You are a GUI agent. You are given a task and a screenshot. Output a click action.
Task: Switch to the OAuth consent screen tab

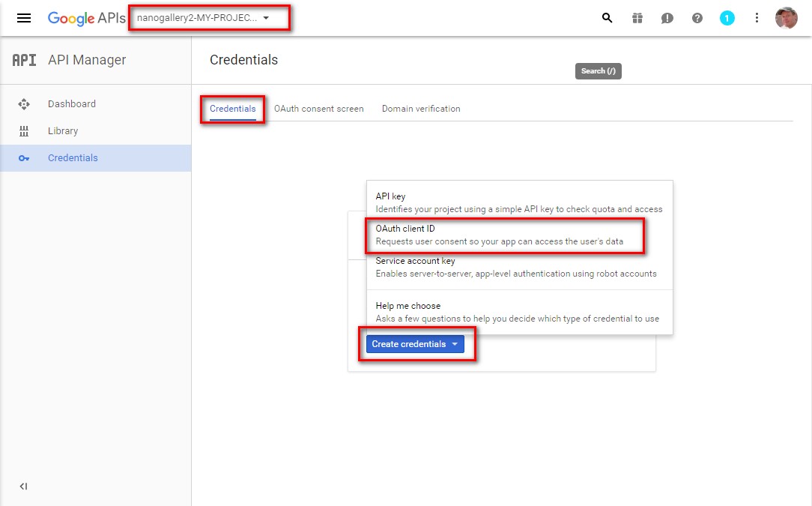click(x=319, y=109)
